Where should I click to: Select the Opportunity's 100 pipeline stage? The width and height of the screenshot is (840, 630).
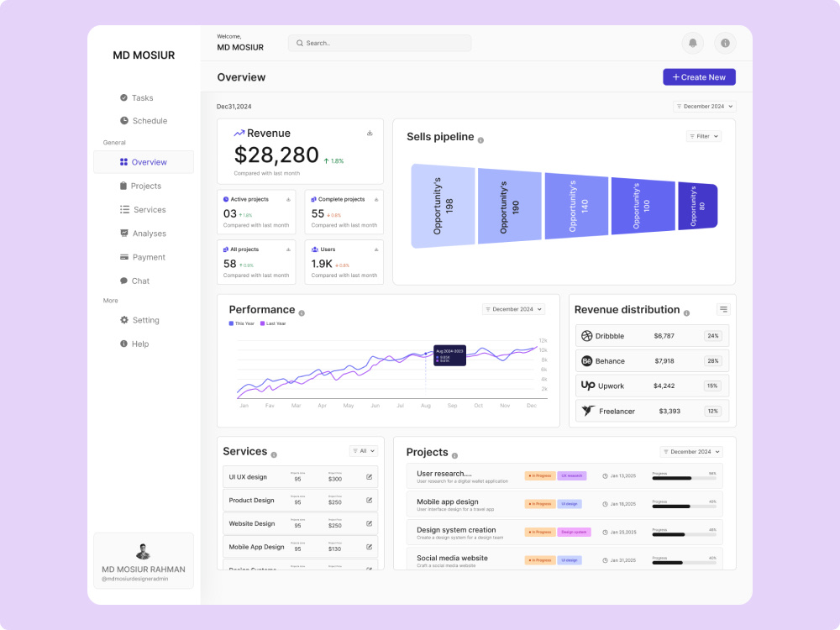click(643, 206)
